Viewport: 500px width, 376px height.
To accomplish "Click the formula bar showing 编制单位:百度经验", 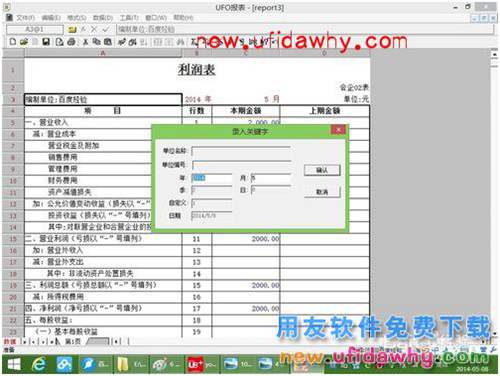I will click(x=305, y=29).
